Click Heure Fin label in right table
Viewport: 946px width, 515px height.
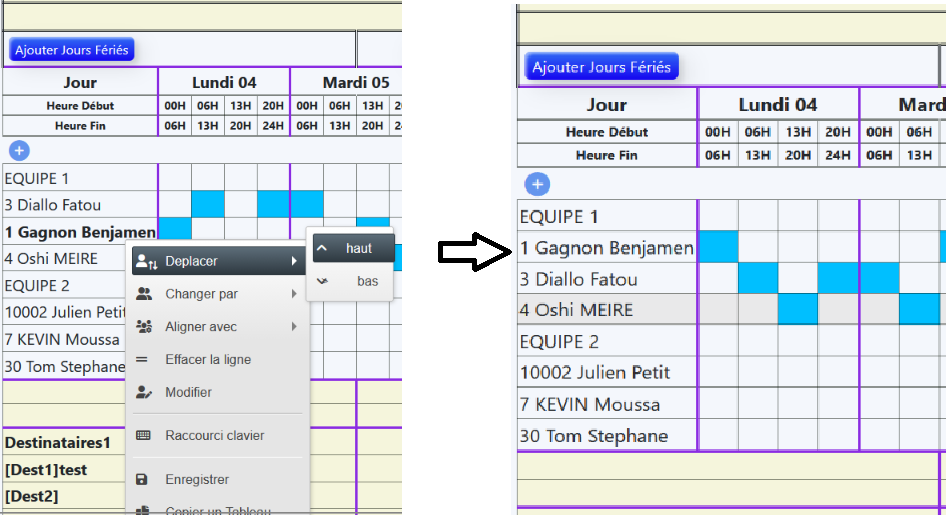[x=606, y=155]
